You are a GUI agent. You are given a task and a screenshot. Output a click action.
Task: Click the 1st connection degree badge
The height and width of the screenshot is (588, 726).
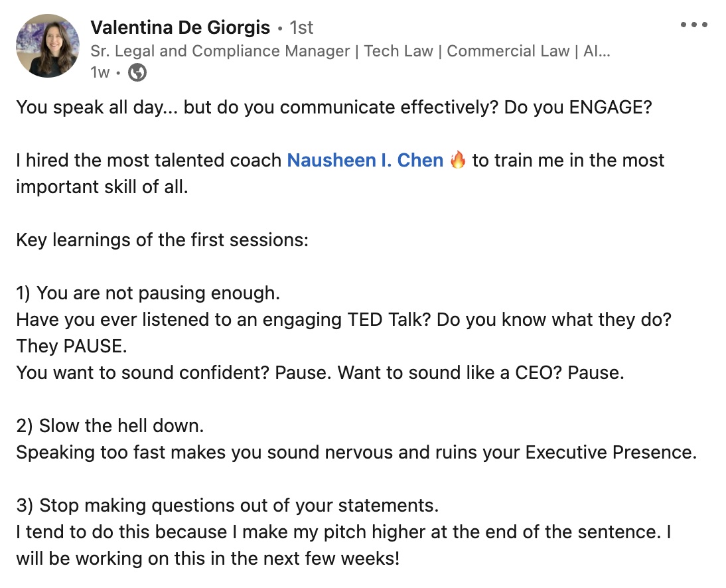click(301, 28)
